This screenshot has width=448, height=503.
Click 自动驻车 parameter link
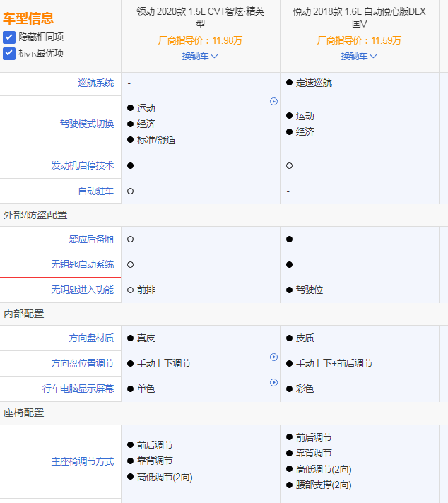95,191
